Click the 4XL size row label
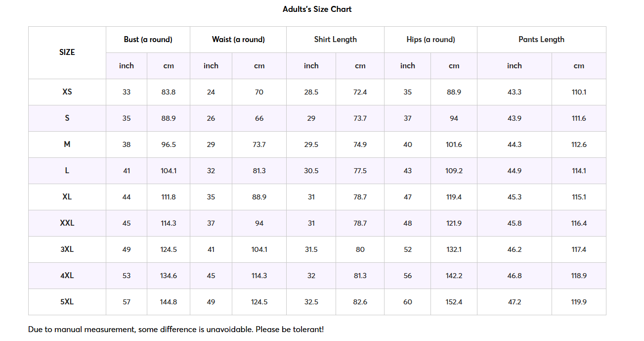Viewport: 644px width, 341px height. [67, 276]
